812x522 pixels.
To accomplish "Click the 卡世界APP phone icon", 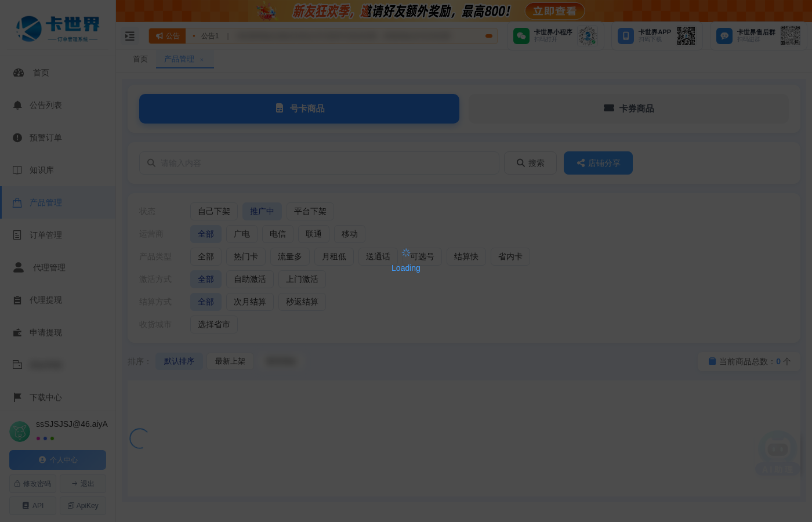I will 626,36.
